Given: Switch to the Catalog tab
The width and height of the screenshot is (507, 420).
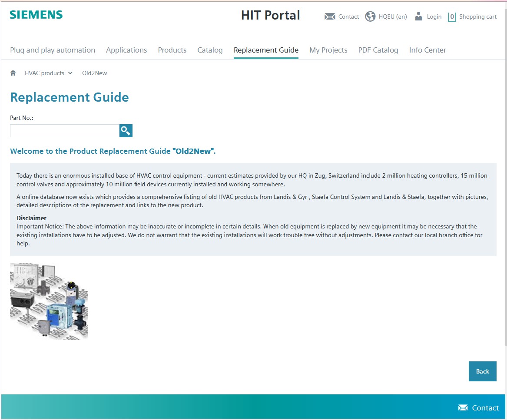Looking at the screenshot, I should tap(210, 50).
